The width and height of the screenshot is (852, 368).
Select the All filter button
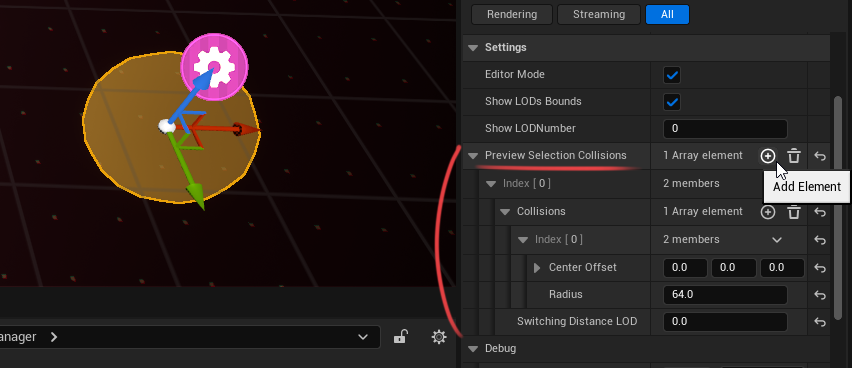pyautogui.click(x=667, y=15)
